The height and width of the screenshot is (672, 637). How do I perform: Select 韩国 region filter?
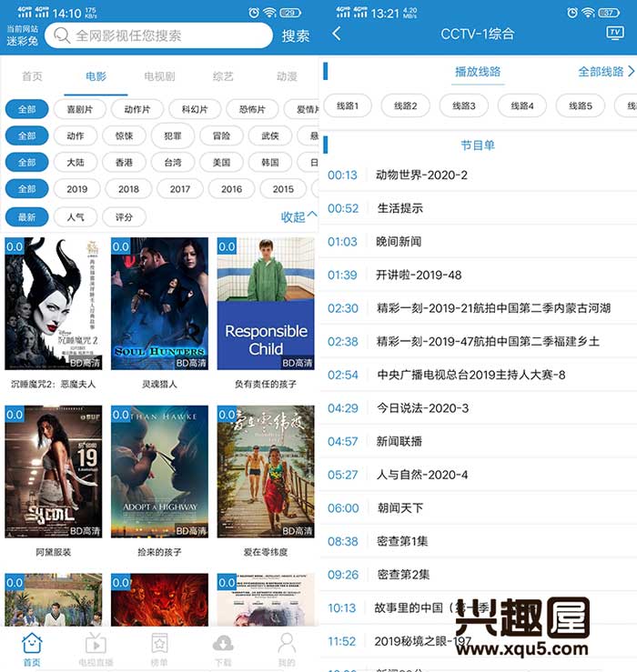270,163
